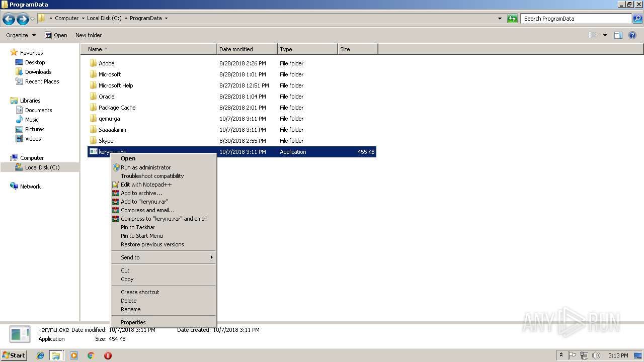Screen dimensions: 644x362
Task: Choose Rename from context menu
Action: (164, 309)
